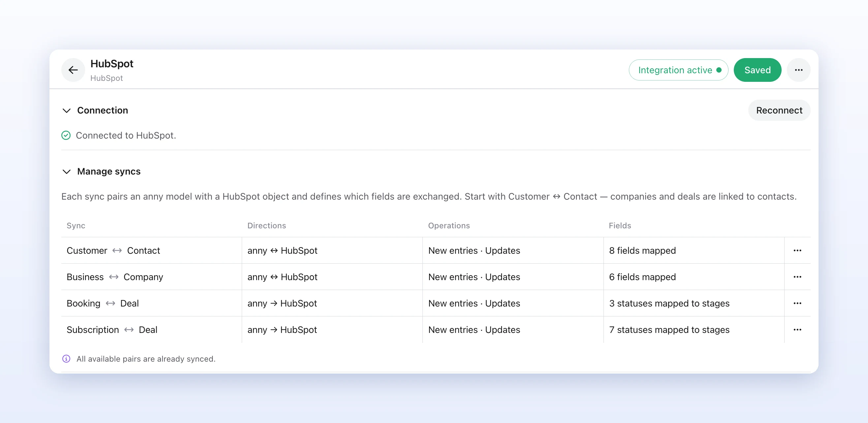The height and width of the screenshot is (423, 868).
Task: Click the Saved button
Action: (757, 70)
